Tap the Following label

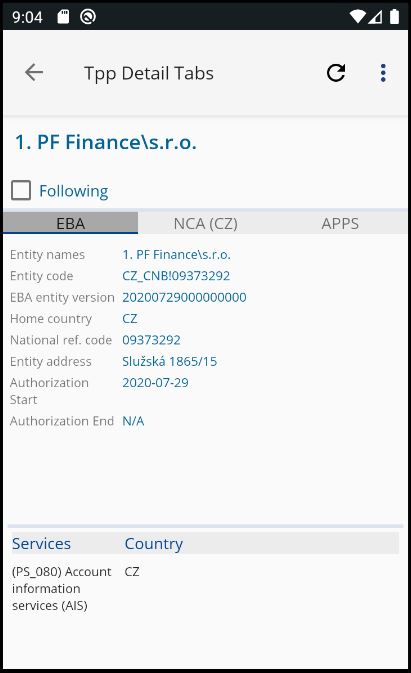coord(73,191)
